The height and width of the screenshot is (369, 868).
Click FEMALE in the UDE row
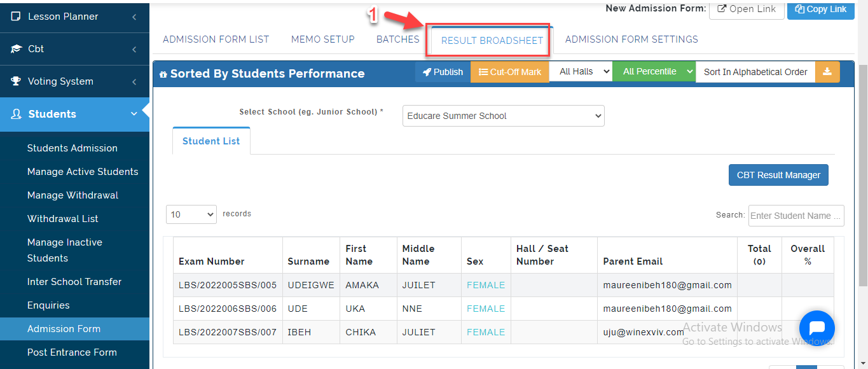[x=486, y=309]
